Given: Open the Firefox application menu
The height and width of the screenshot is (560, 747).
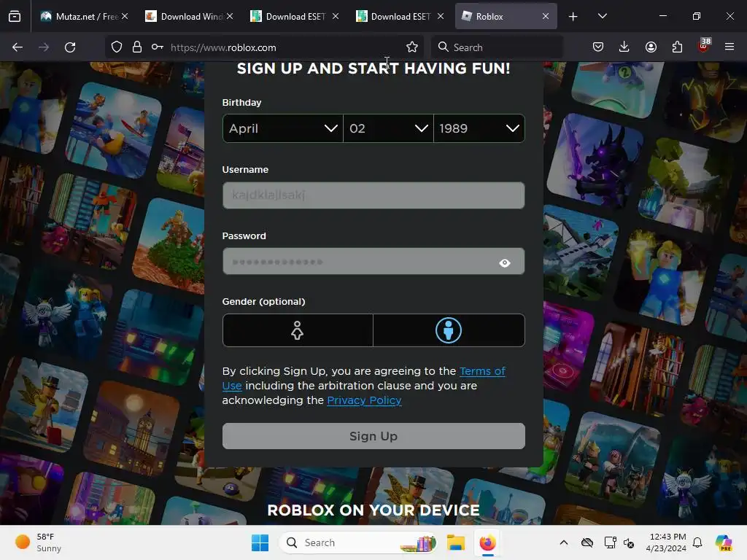Looking at the screenshot, I should [x=729, y=47].
